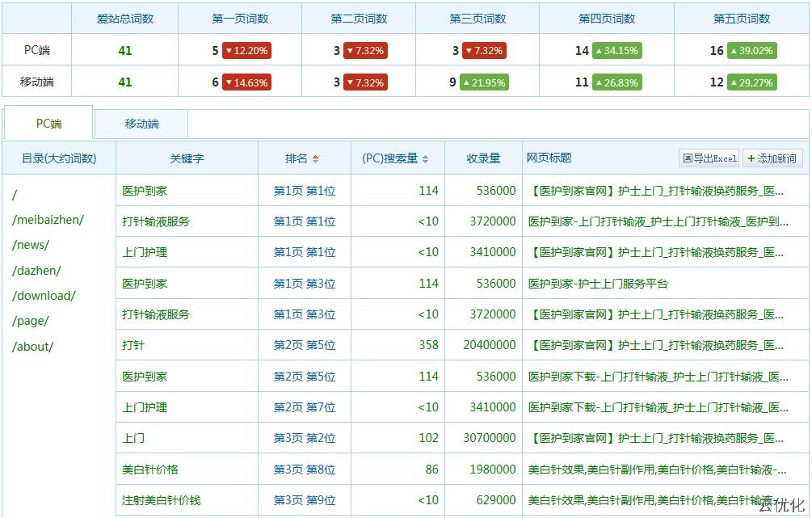Click the green 26.83% mobile badge

(x=616, y=82)
